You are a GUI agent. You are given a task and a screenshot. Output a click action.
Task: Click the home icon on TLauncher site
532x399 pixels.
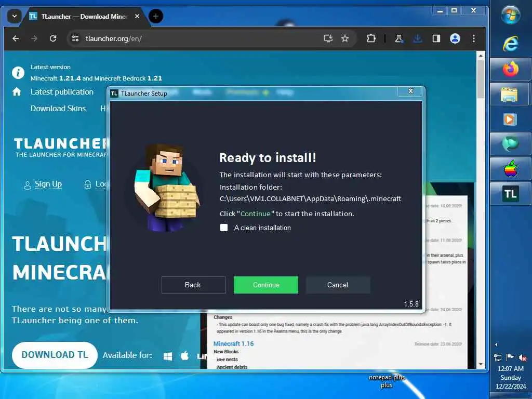click(x=17, y=91)
